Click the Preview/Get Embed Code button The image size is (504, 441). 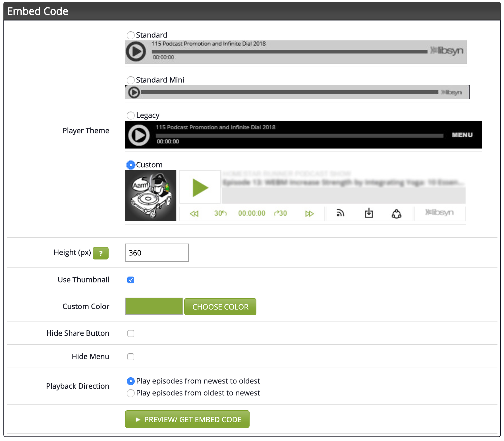click(187, 419)
